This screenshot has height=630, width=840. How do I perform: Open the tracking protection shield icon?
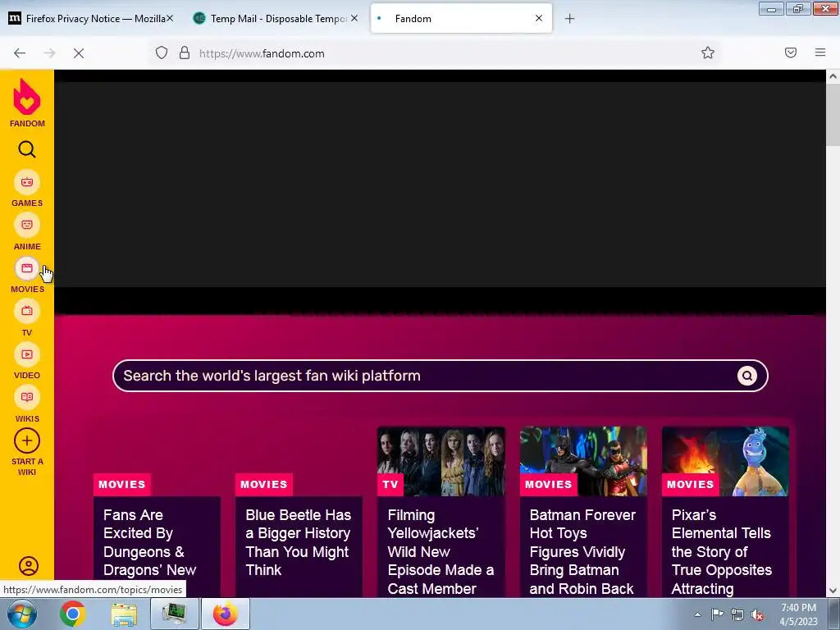[x=162, y=52]
